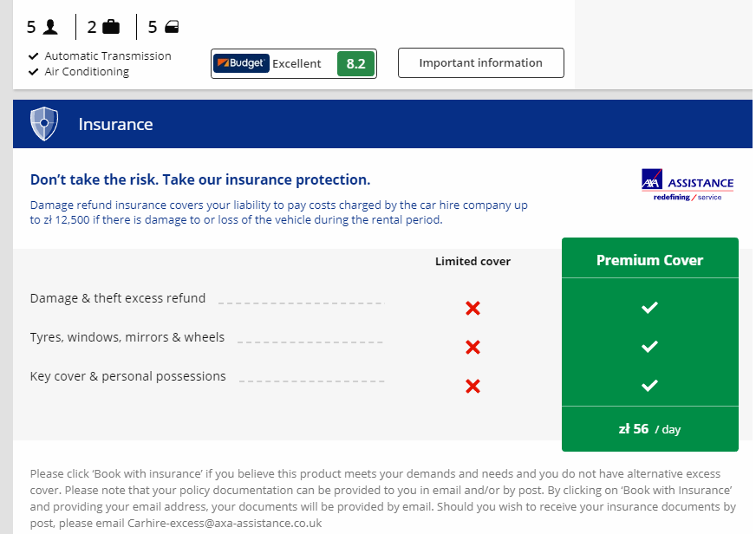Click Premium checkmark for damage & theft refund
The width and height of the screenshot is (756, 534).
(649, 307)
